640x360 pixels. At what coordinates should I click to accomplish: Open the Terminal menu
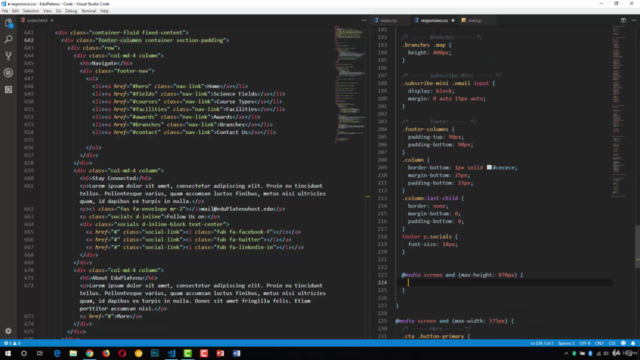click(89, 11)
